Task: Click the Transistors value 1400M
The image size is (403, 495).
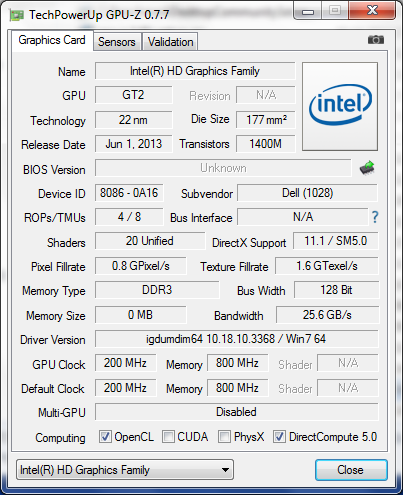Action: click(266, 144)
